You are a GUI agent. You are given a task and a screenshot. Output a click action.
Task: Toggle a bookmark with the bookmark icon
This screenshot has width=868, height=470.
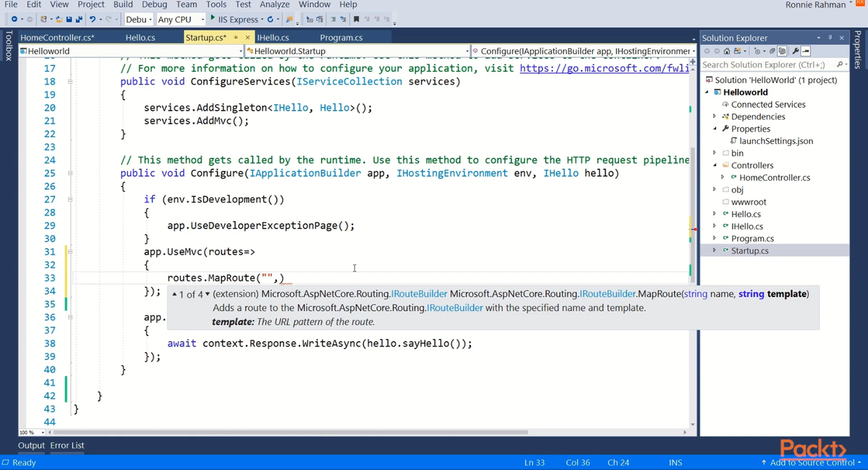356,19
